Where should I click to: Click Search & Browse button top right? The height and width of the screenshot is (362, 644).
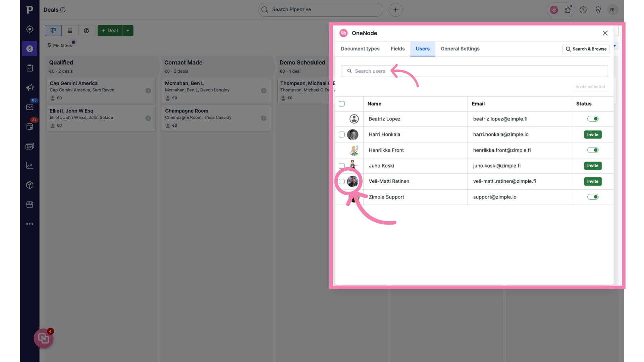[586, 49]
